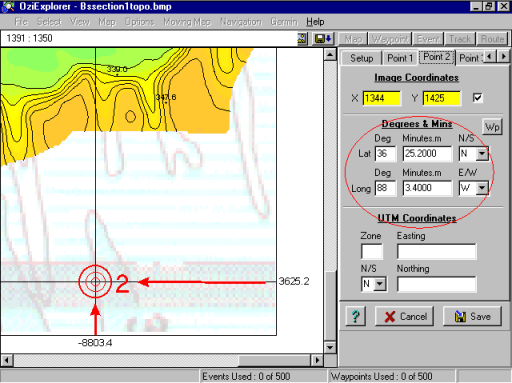
Task: Expand the UTM N/S dropdown
Action: 380,284
